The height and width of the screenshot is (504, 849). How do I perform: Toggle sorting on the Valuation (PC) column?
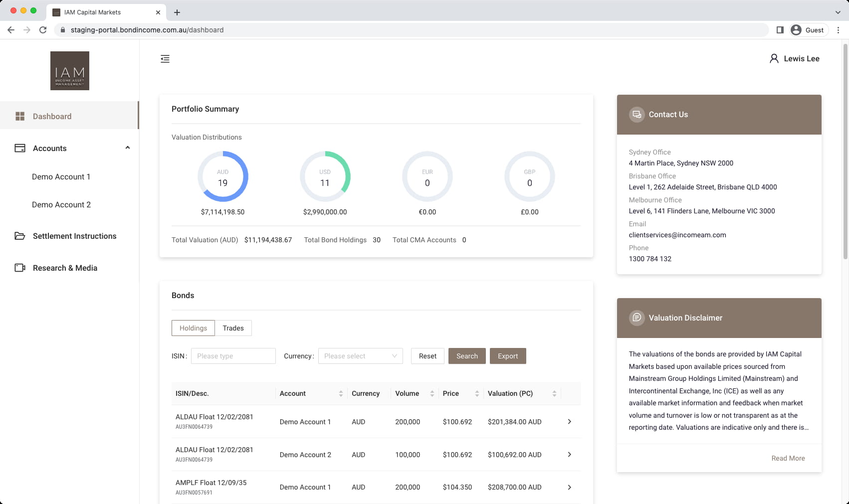click(x=554, y=393)
